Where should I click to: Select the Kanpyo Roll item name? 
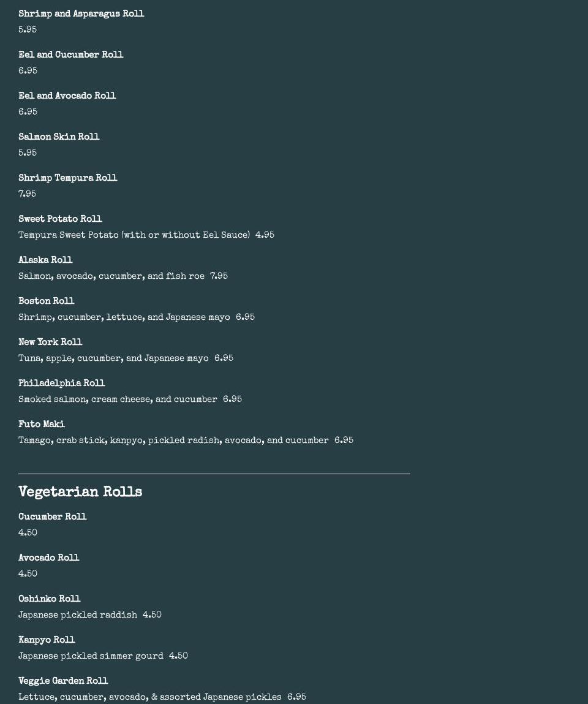(47, 640)
